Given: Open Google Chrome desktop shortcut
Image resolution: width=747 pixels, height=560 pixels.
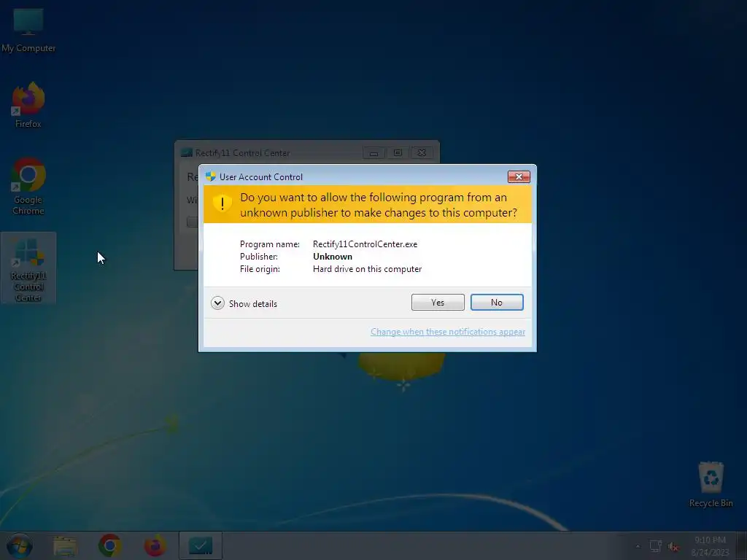Looking at the screenshot, I should tap(28, 186).
